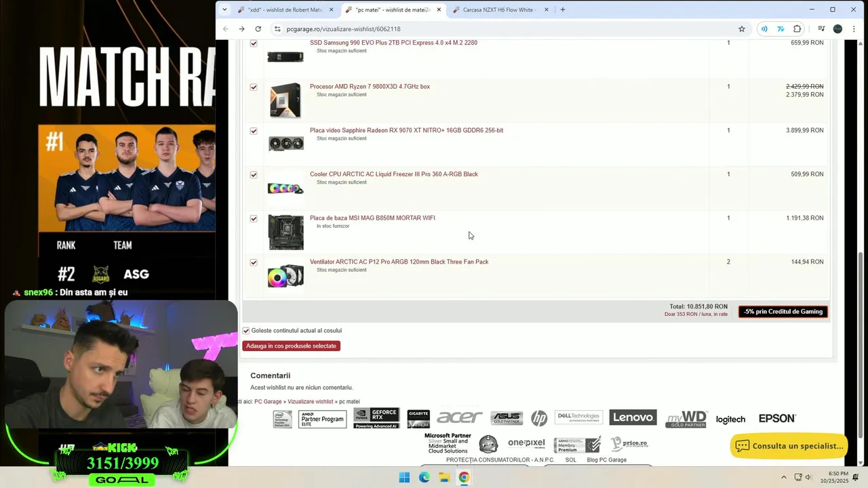Uncheck the AMD Ryzen 7 9800X3D item
The width and height of the screenshot is (868, 488).
(x=254, y=87)
